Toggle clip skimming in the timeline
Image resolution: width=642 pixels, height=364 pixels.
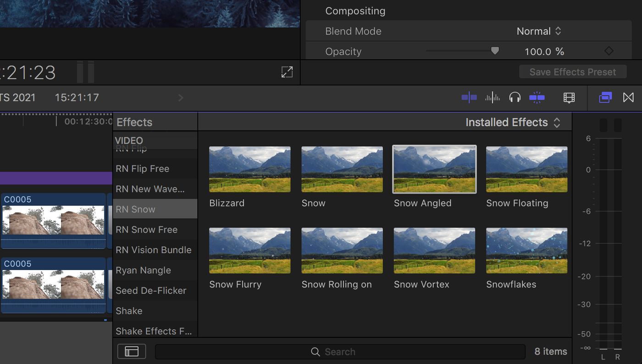click(469, 98)
